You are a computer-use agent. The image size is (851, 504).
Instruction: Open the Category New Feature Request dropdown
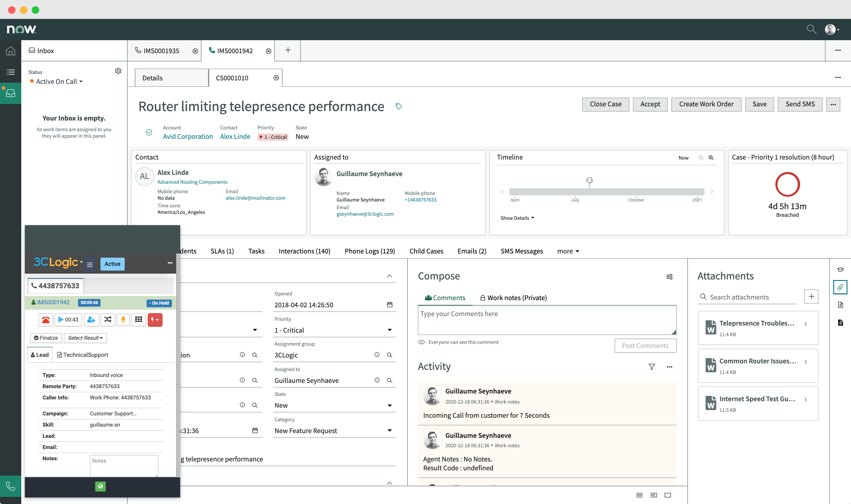pyautogui.click(x=334, y=431)
